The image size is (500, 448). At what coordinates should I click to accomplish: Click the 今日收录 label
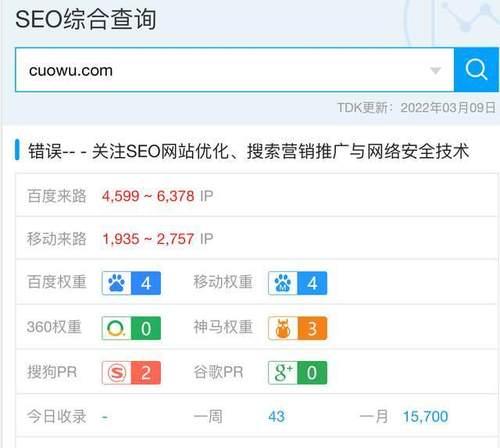click(57, 417)
